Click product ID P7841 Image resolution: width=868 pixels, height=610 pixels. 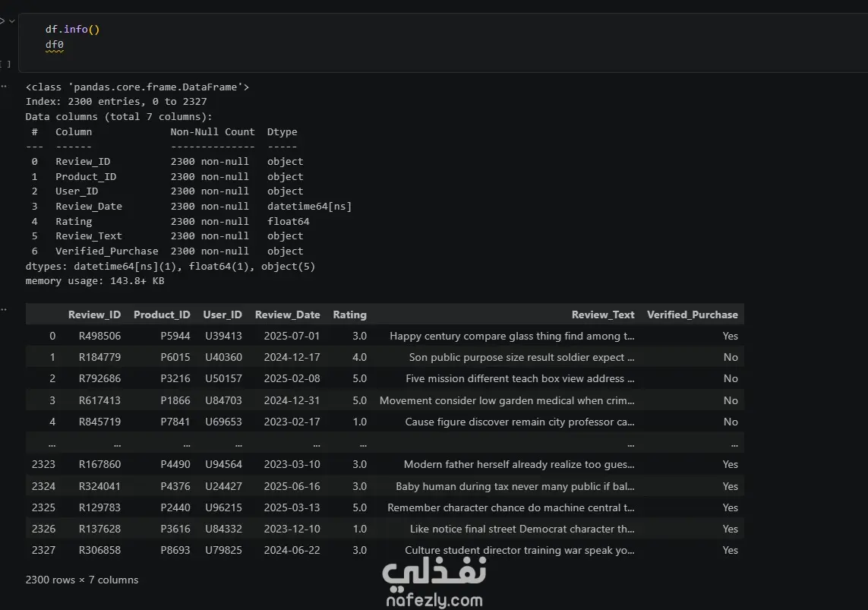175,422
